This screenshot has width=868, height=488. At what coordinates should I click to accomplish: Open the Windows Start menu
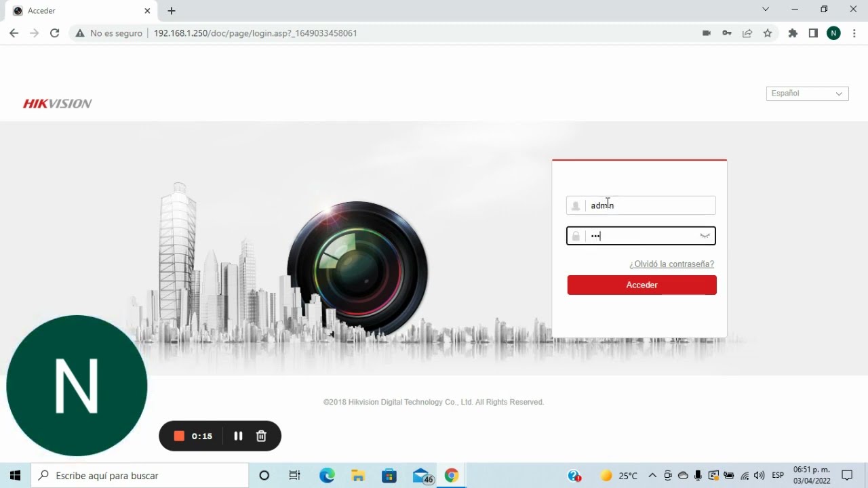pos(15,476)
